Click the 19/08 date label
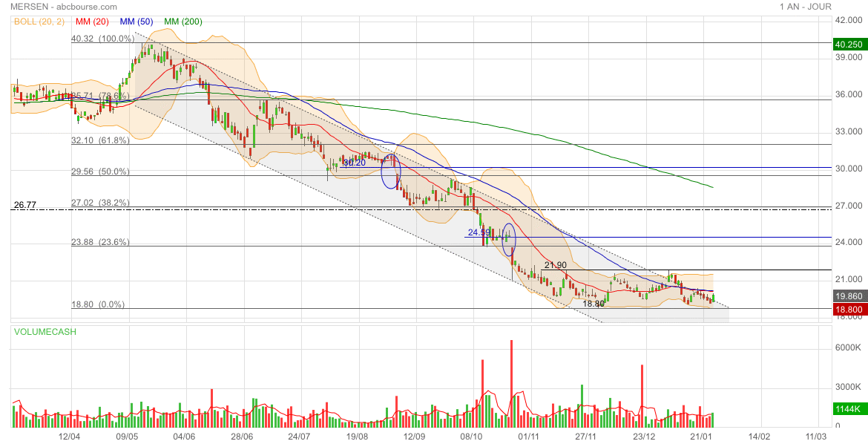 coord(357,437)
